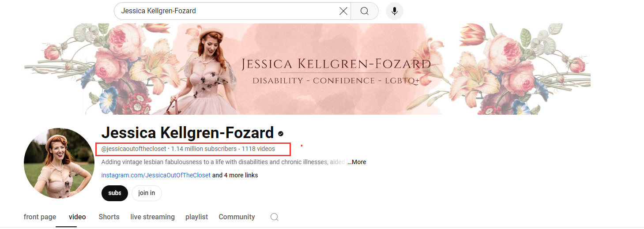This screenshot has height=229, width=644.
Task: Click the channel banner image
Action: click(x=307, y=69)
